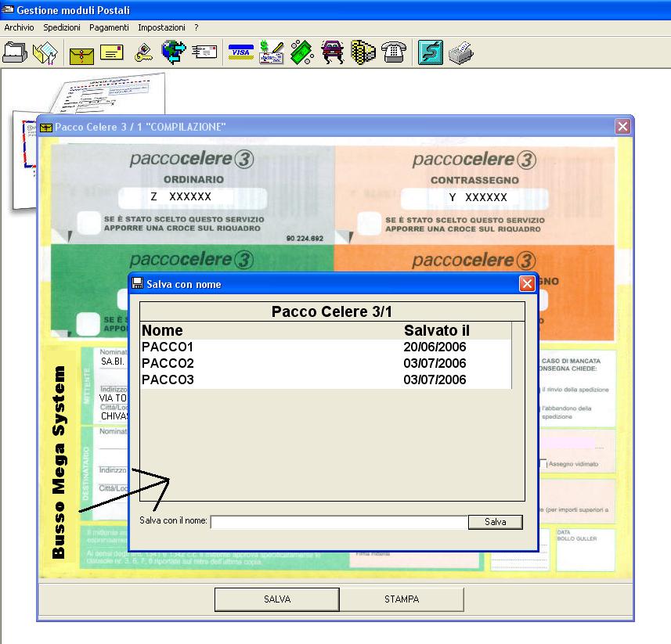Open the VISA card payment icon
The height and width of the screenshot is (644, 671).
241,52
